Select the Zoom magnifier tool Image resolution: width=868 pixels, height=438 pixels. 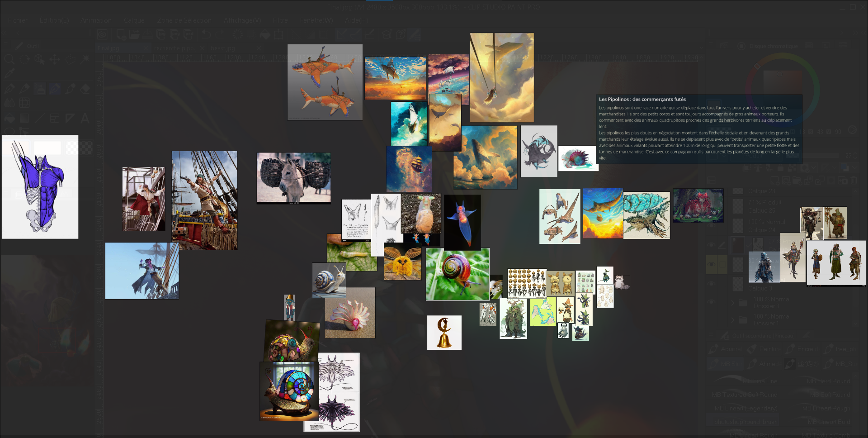9,59
